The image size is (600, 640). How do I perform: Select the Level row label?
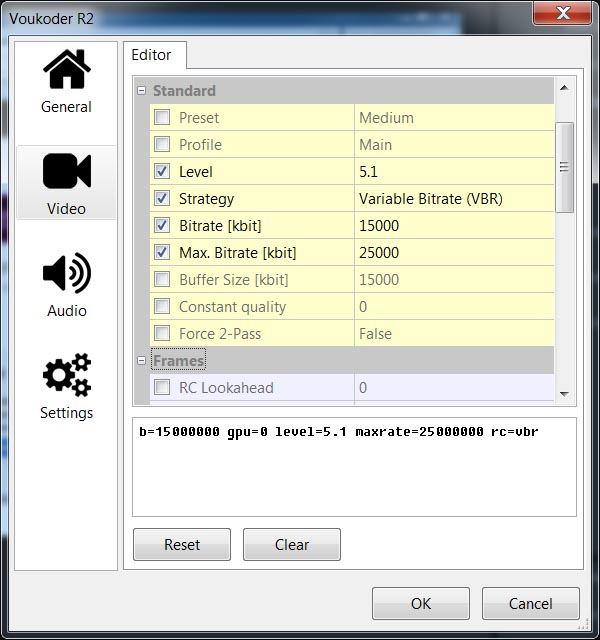(196, 171)
